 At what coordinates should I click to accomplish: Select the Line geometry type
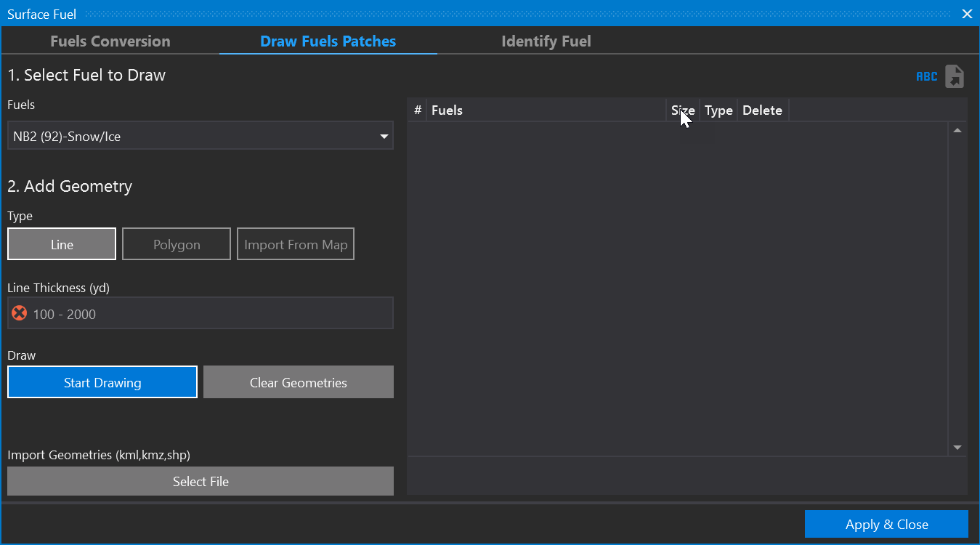[62, 244]
